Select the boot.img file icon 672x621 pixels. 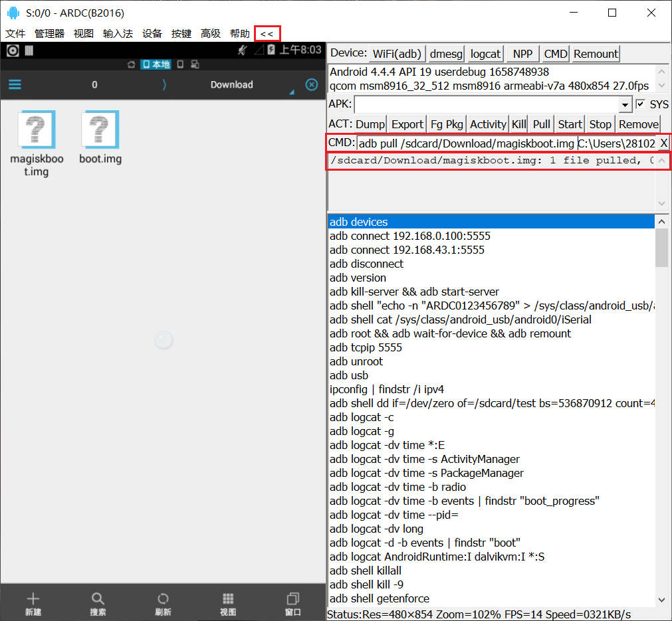100,130
